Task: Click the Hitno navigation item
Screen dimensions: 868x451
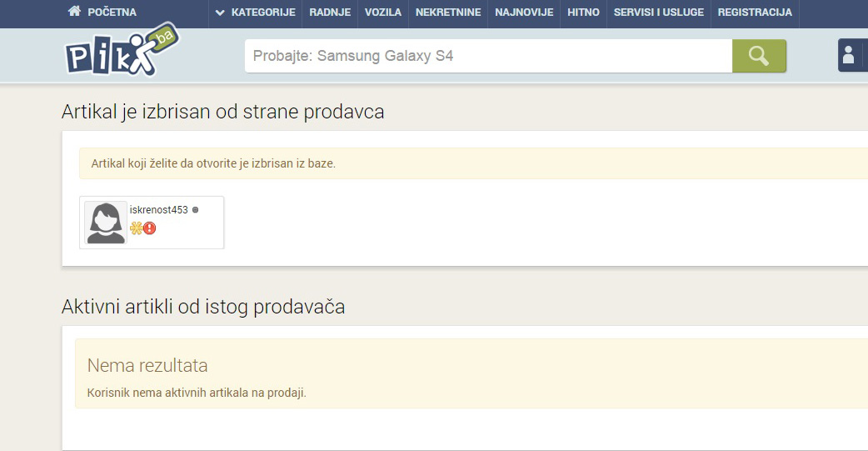Action: click(x=583, y=13)
